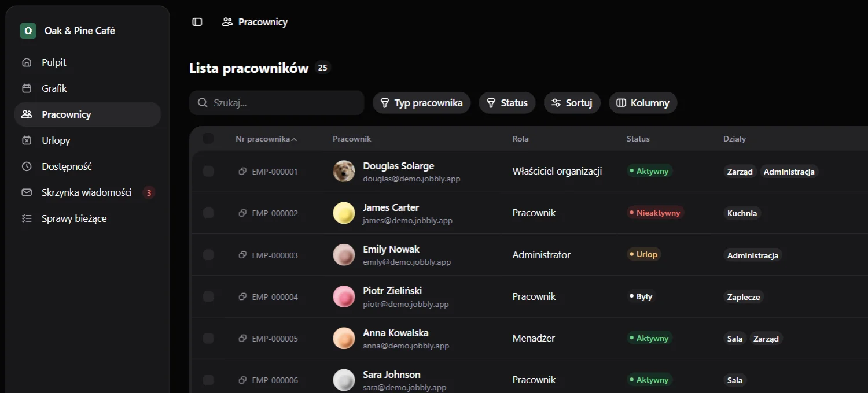The height and width of the screenshot is (393, 868).
Task: Open the Kolumny column picker
Action: coord(643,103)
